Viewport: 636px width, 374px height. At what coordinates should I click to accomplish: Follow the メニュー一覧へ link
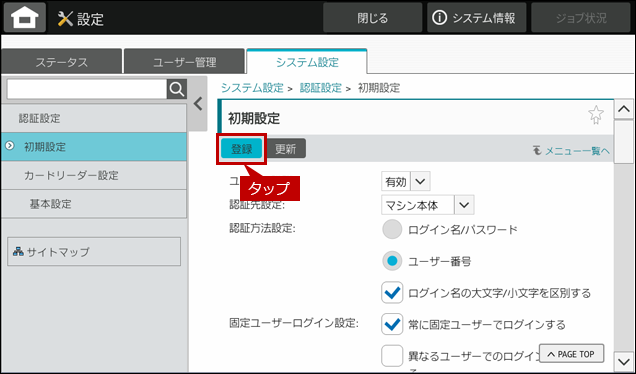pyautogui.click(x=572, y=151)
